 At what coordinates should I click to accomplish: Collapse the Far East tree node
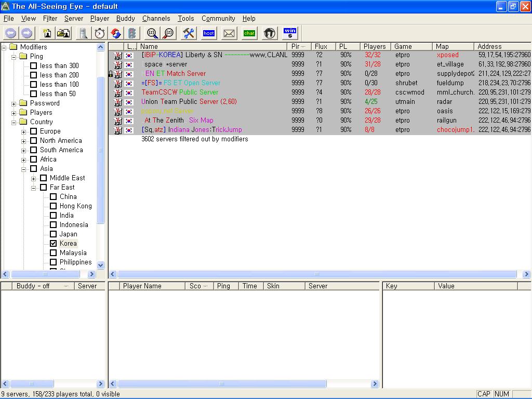point(34,188)
